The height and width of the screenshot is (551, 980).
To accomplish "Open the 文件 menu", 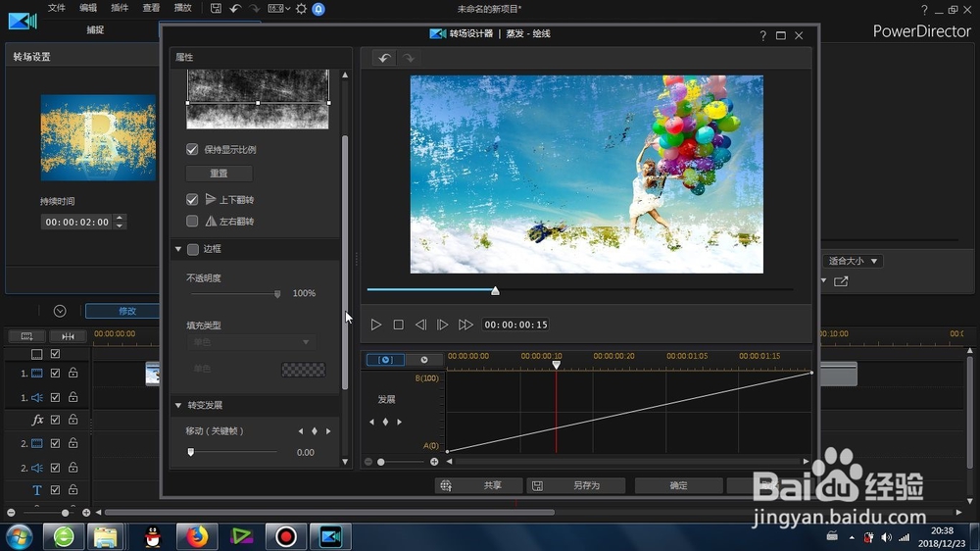I will pos(56,8).
